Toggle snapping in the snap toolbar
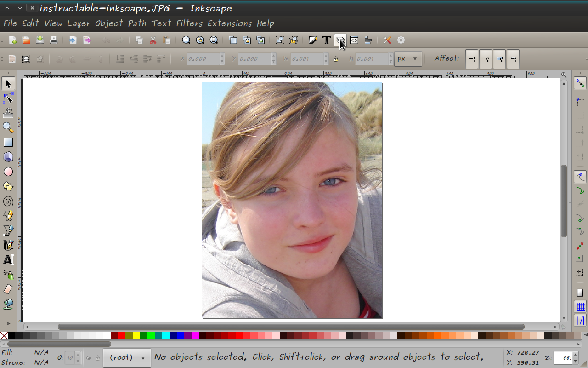 coord(580,83)
